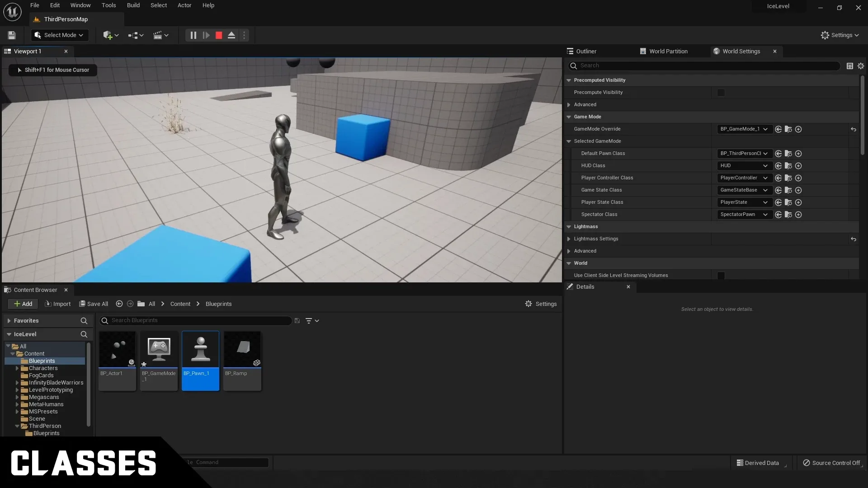Select BP_ThirdPersonCh default pawn dropdown
This screenshot has height=488, width=868.
coord(743,153)
